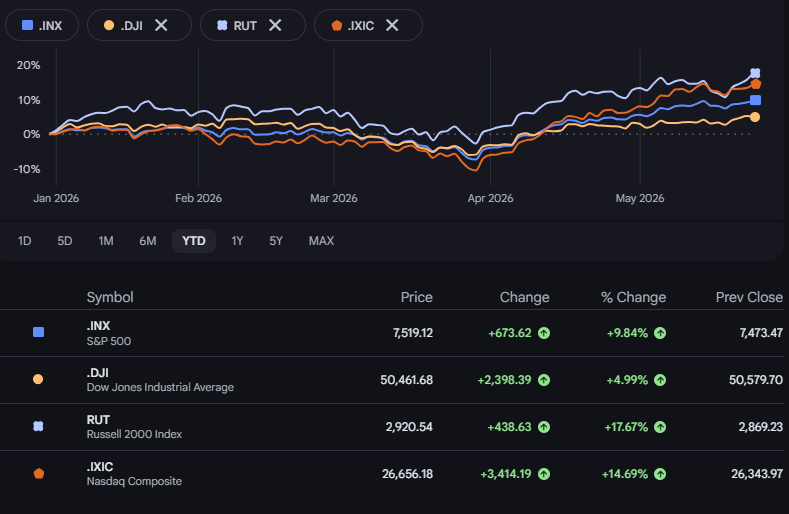Click previous close value 26,343.97

point(757,474)
